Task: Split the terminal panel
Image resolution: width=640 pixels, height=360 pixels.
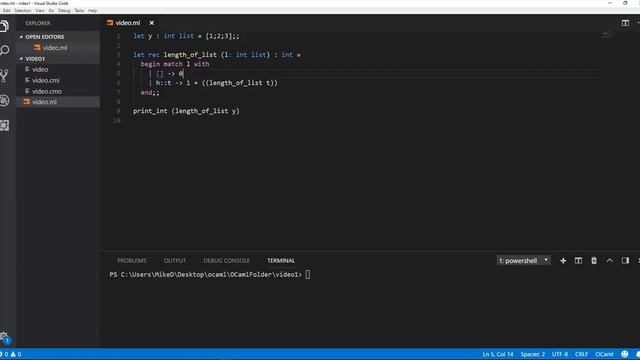Action: coord(578,260)
